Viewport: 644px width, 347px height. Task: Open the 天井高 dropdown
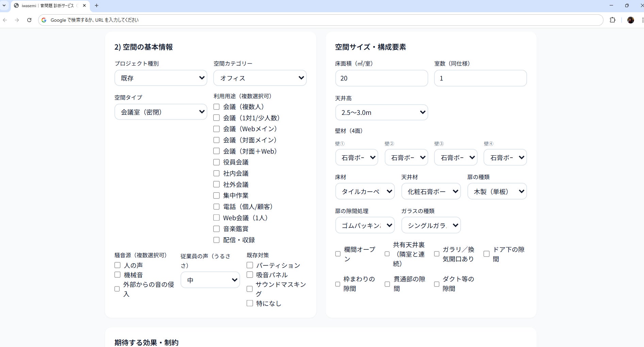(x=381, y=112)
